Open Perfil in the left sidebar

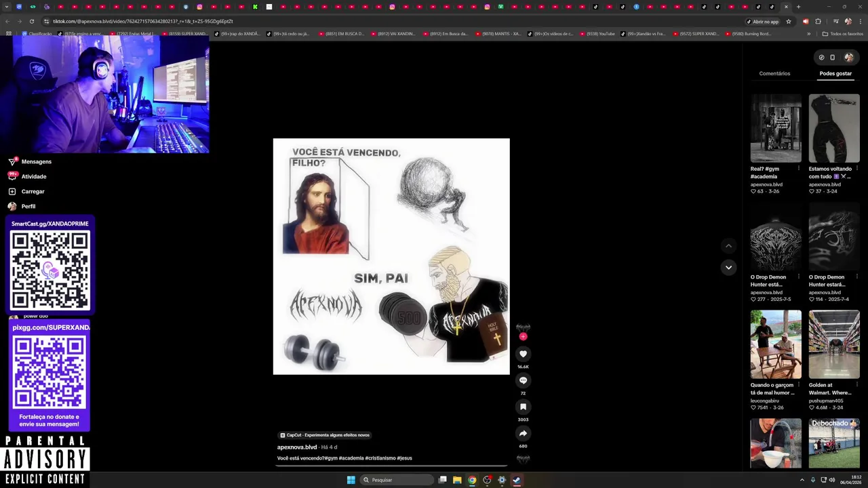[22, 207]
